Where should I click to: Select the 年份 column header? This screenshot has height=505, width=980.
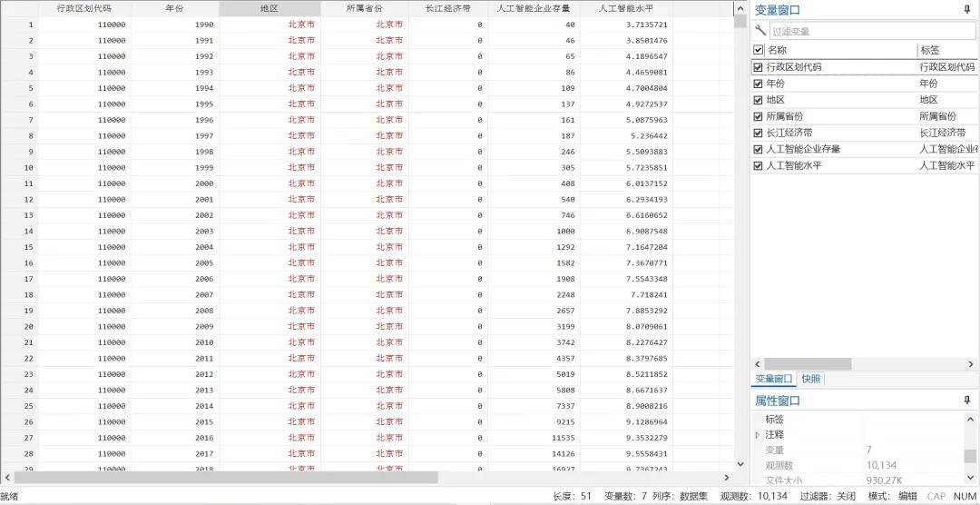(175, 9)
